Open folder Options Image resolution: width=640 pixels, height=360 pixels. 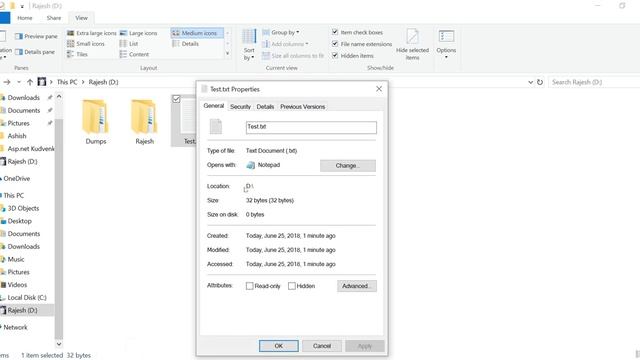tap(446, 44)
